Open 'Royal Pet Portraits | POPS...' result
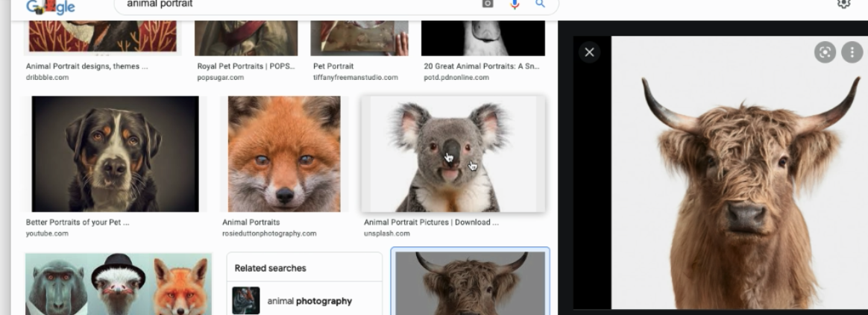The height and width of the screenshot is (315, 868). click(x=246, y=66)
